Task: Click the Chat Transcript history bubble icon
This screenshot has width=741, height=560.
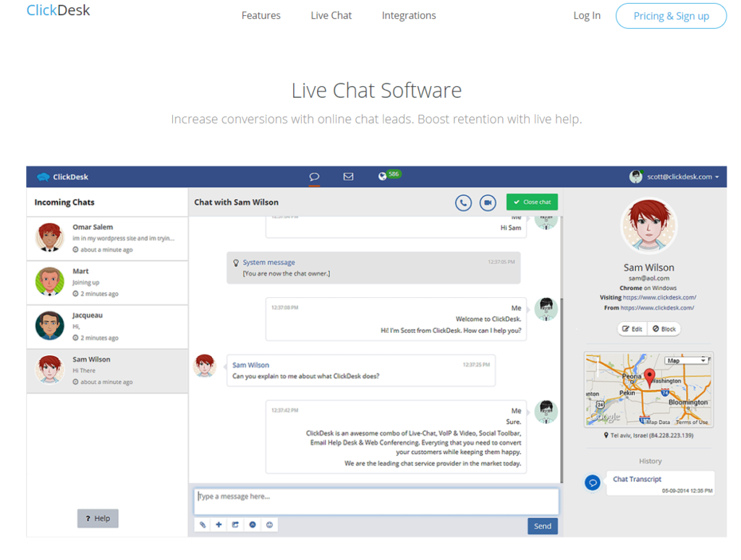Action: click(x=593, y=483)
